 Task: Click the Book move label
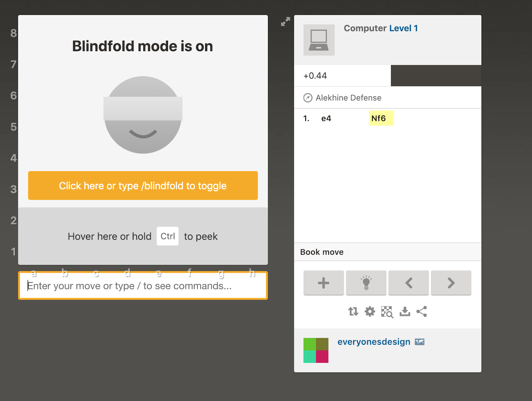pyautogui.click(x=322, y=252)
